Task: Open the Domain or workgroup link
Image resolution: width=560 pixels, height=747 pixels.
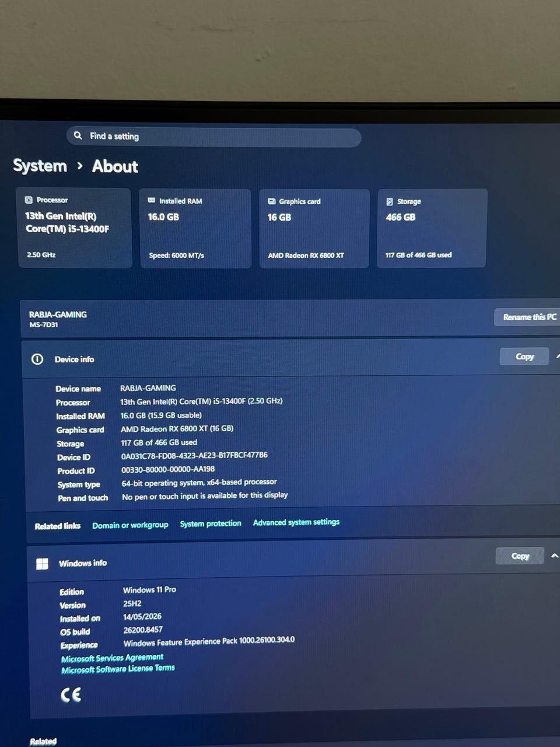Action: pos(130,525)
